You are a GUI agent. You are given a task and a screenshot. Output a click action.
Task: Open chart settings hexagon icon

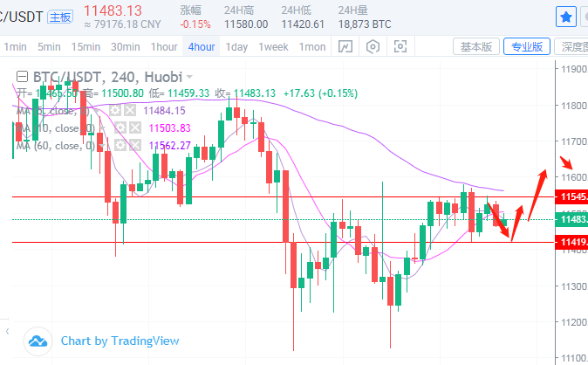373,47
